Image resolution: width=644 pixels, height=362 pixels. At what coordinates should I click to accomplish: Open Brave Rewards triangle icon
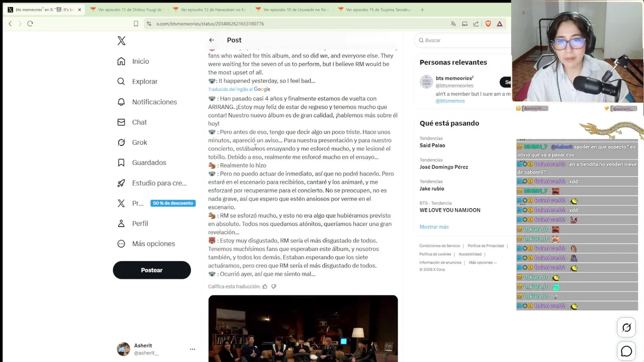tap(500, 24)
